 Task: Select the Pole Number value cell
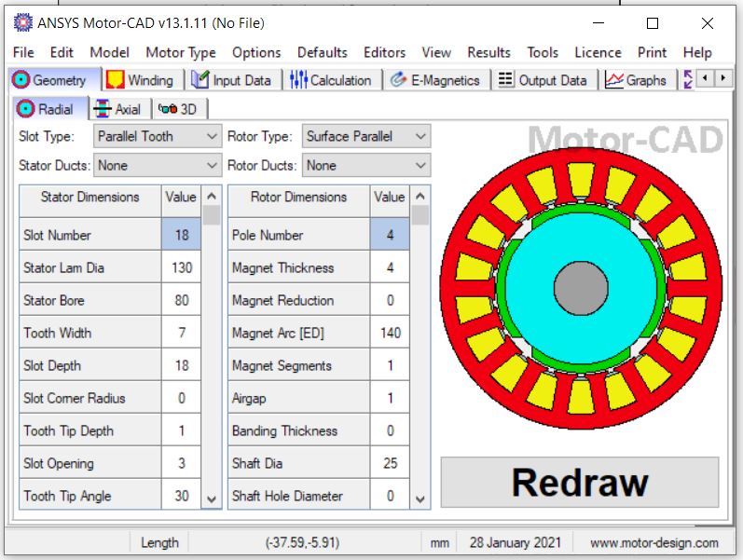coord(390,235)
